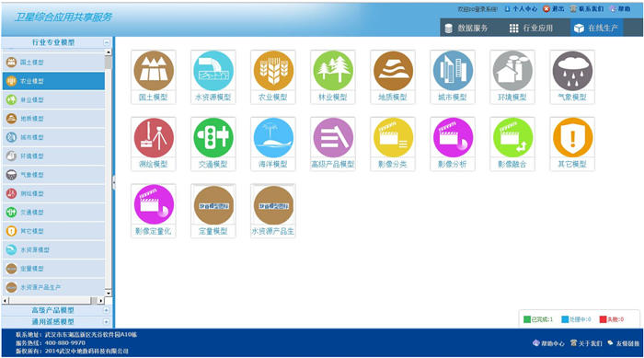This screenshot has width=644, height=358.
Task: Select 其它模型 in the sidebar list
Action: coord(53,231)
